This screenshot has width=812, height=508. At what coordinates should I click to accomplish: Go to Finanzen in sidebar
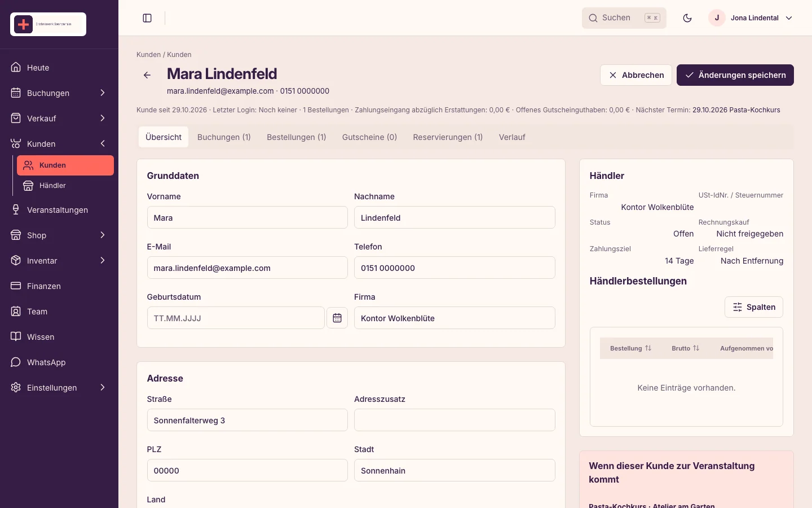click(x=59, y=286)
